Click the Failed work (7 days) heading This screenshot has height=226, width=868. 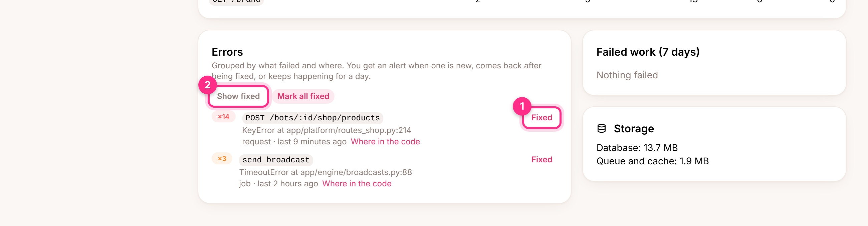point(648,52)
